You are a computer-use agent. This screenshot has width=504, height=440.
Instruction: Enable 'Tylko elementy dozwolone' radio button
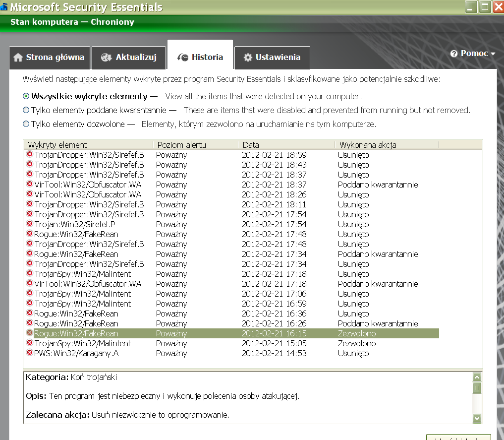[x=26, y=124]
